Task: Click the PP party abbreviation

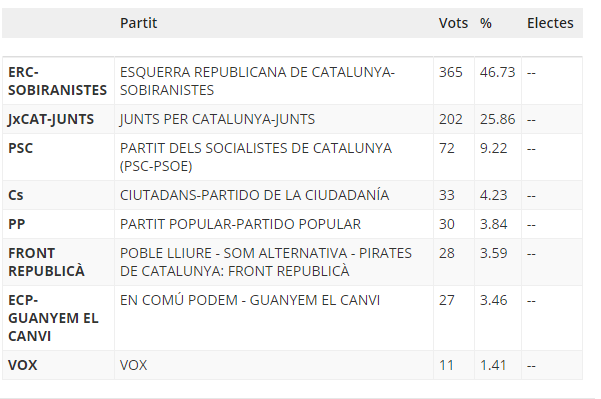Action: tap(16, 224)
